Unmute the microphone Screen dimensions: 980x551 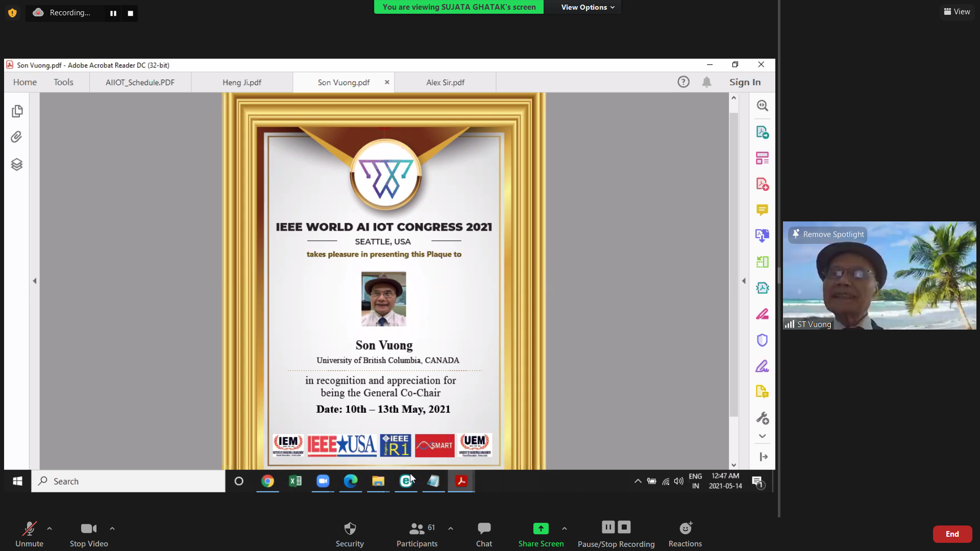(x=29, y=534)
